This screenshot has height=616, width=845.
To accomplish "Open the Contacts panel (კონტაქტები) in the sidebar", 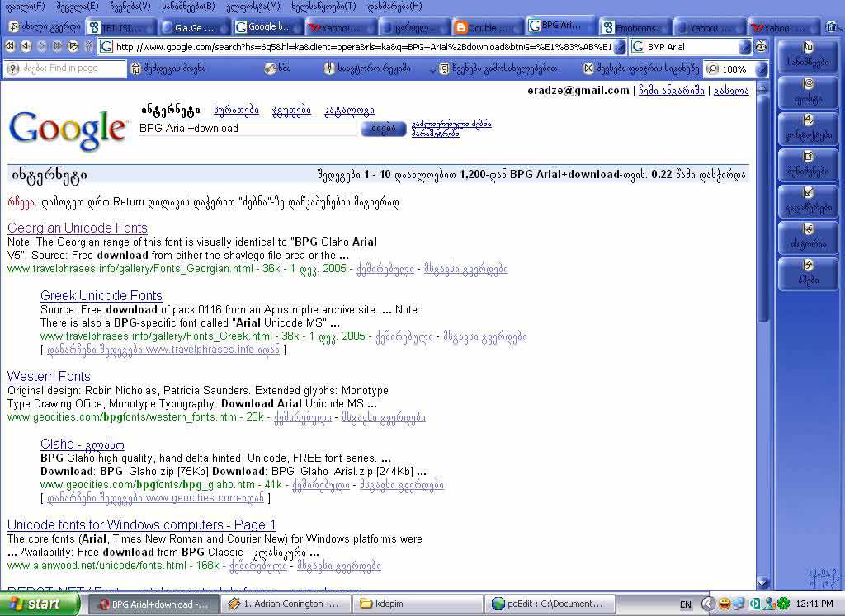I will click(x=807, y=128).
